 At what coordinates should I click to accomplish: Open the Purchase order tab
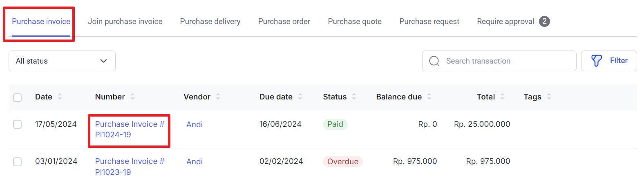[284, 22]
